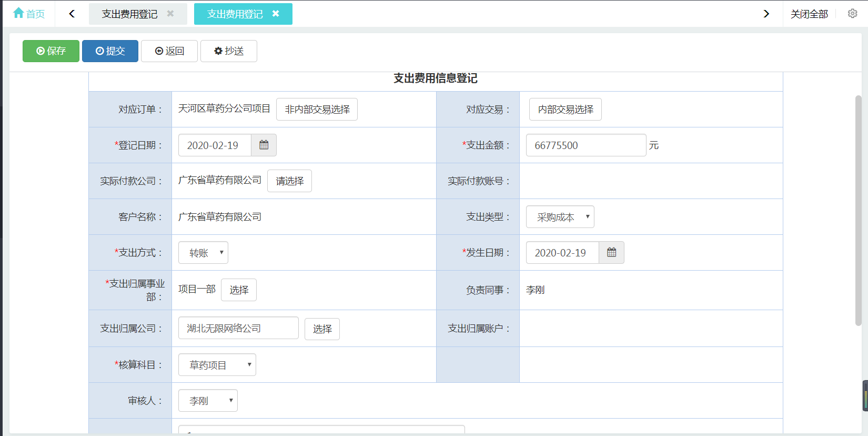Expand the 支出类型 dropdown
The width and height of the screenshot is (868, 436).
(x=560, y=217)
